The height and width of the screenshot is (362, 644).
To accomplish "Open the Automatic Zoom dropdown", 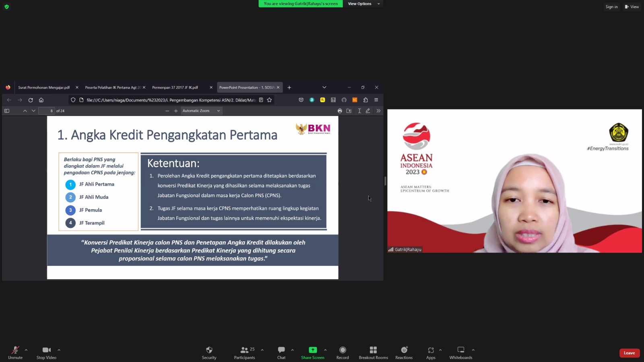I will 201,111.
